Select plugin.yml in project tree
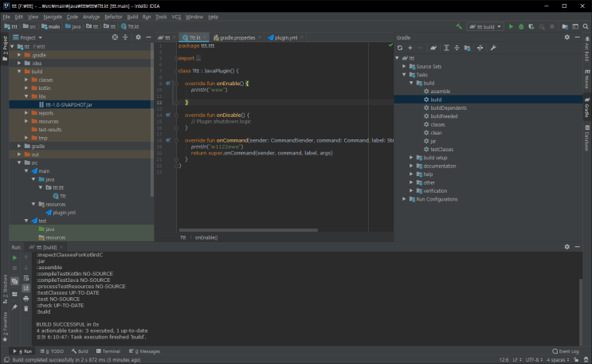 (64, 213)
